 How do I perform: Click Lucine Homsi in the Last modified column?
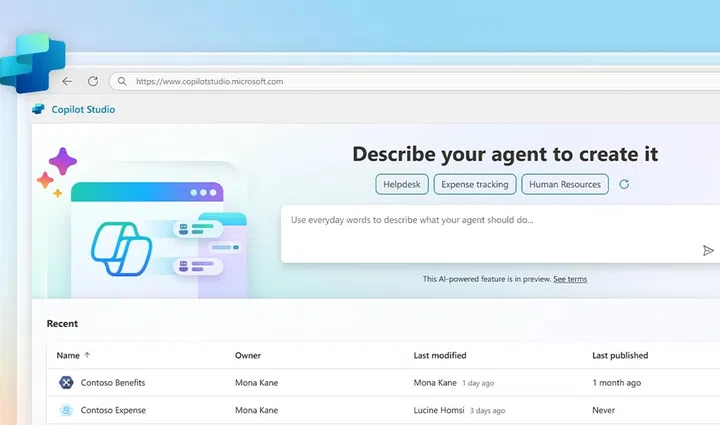tap(439, 410)
